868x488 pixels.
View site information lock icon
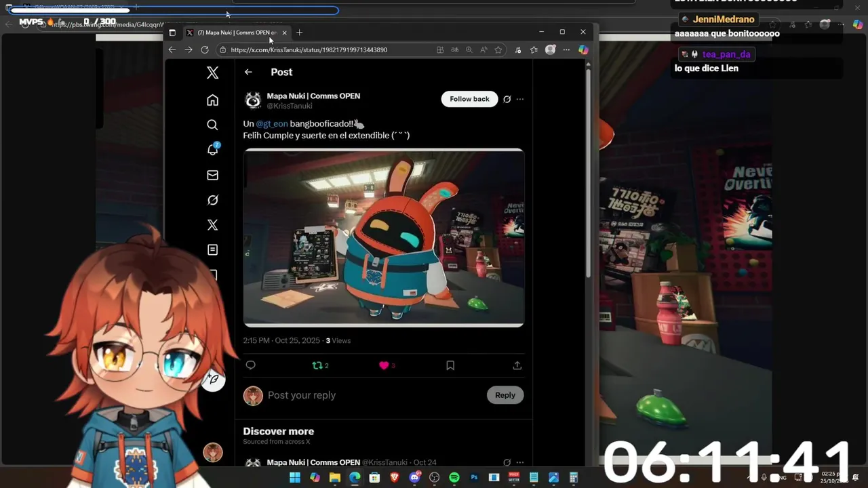click(222, 49)
